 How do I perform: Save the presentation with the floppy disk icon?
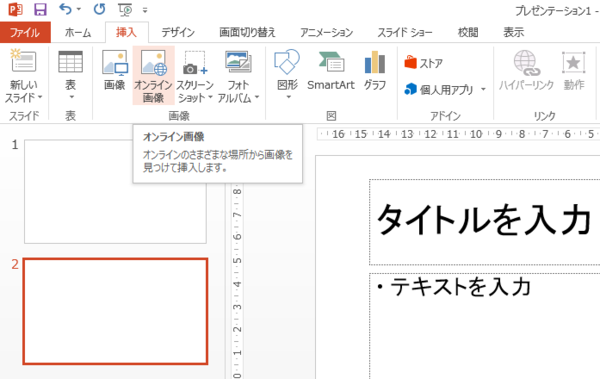(x=40, y=9)
